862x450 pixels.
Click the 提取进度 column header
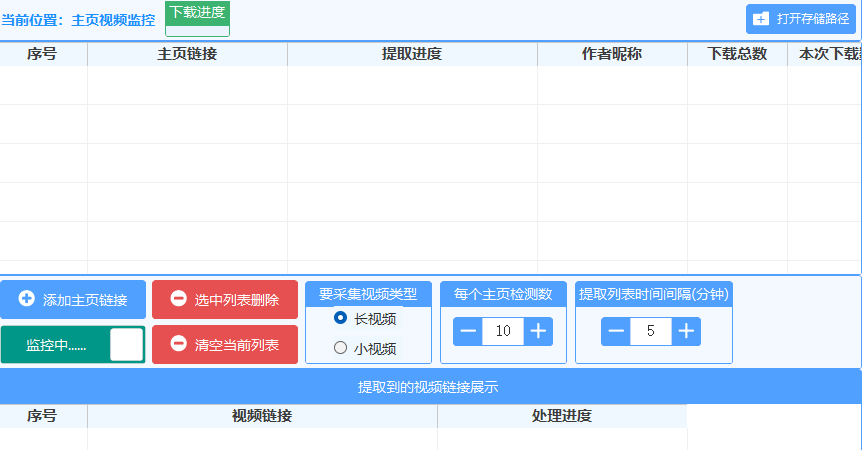(412, 54)
